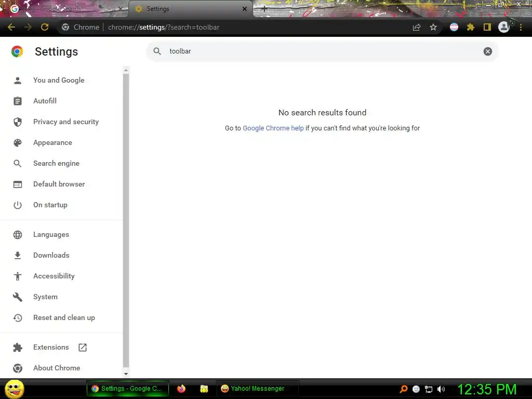Click the network tray icon
Image resolution: width=532 pixels, height=399 pixels.
[429, 390]
